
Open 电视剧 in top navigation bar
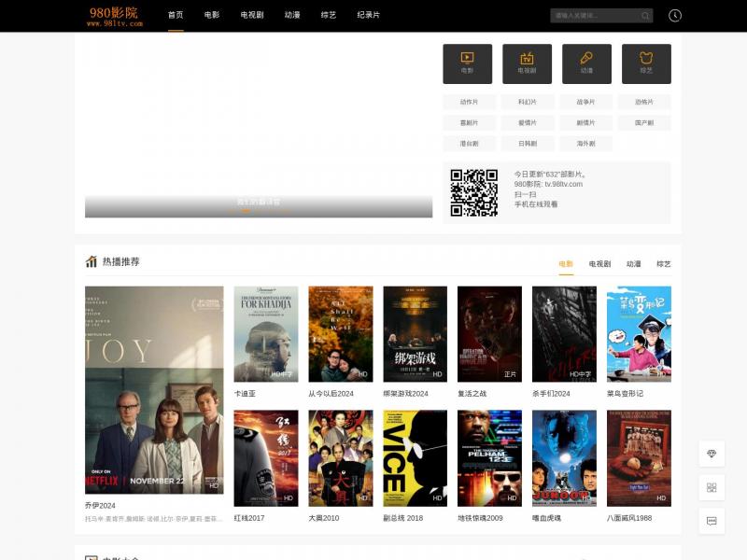point(252,15)
